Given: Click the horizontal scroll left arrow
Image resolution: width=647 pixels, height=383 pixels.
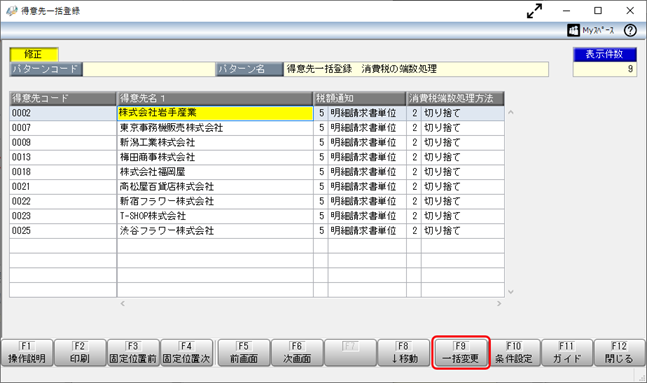Looking at the screenshot, I should pyautogui.click(x=123, y=304).
